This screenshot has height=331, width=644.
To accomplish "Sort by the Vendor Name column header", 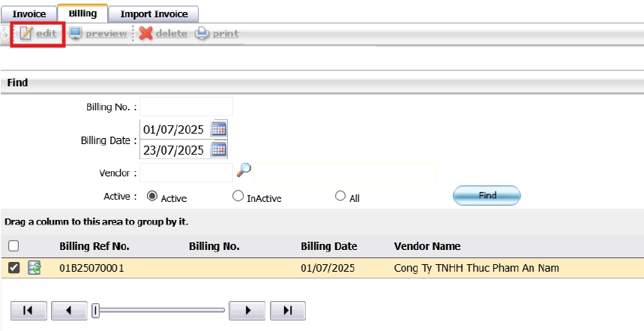I will [427, 246].
